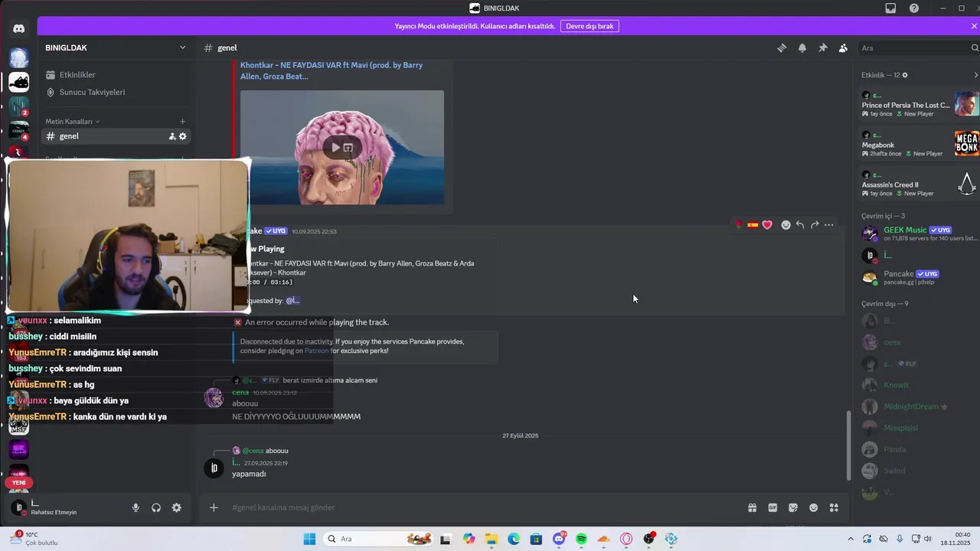Select offline member Knowit

[x=919, y=385]
